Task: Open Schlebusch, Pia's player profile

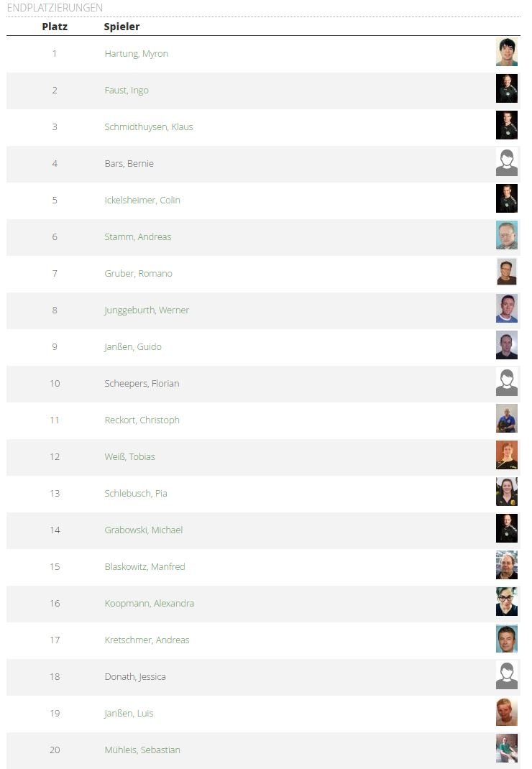Action: click(136, 494)
